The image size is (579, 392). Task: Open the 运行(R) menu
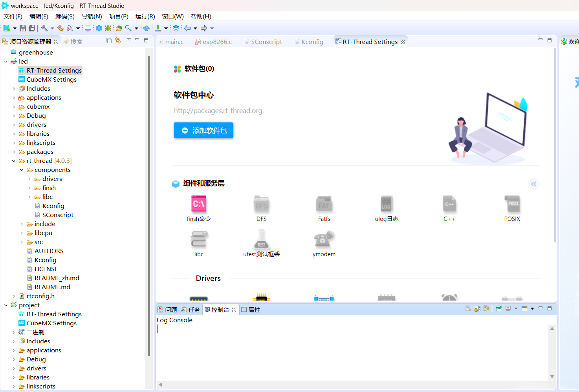point(145,16)
